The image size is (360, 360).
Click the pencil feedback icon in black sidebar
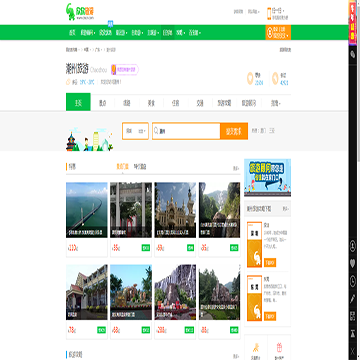[x=353, y=299]
